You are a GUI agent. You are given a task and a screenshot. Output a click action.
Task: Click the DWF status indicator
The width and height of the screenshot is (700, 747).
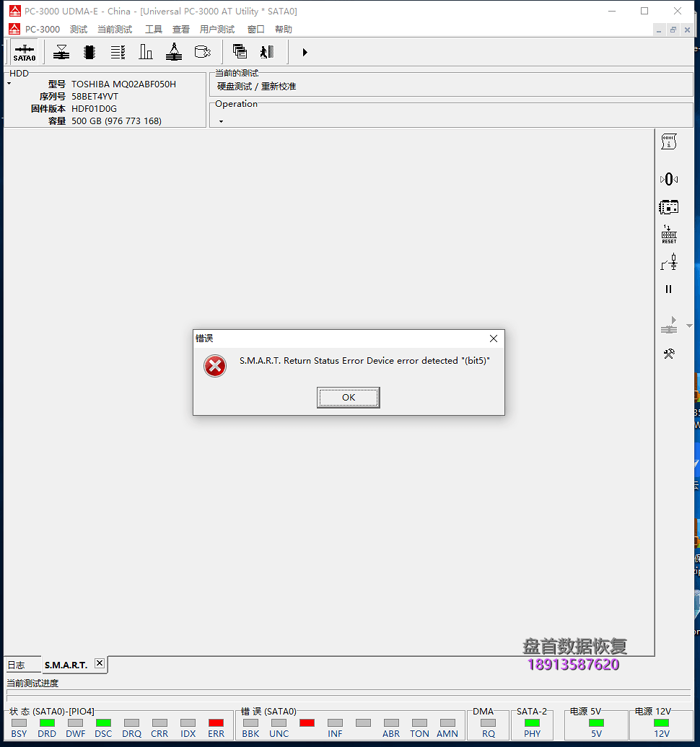(75, 722)
